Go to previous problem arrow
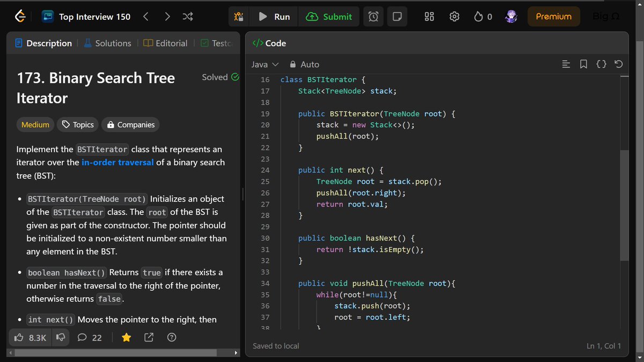This screenshot has width=644, height=362. pos(146,17)
